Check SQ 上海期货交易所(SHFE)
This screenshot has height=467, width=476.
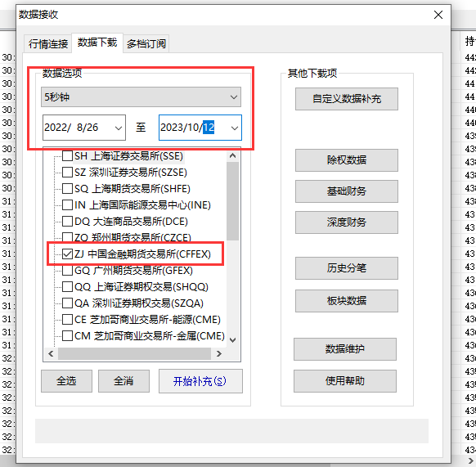pyautogui.click(x=67, y=189)
